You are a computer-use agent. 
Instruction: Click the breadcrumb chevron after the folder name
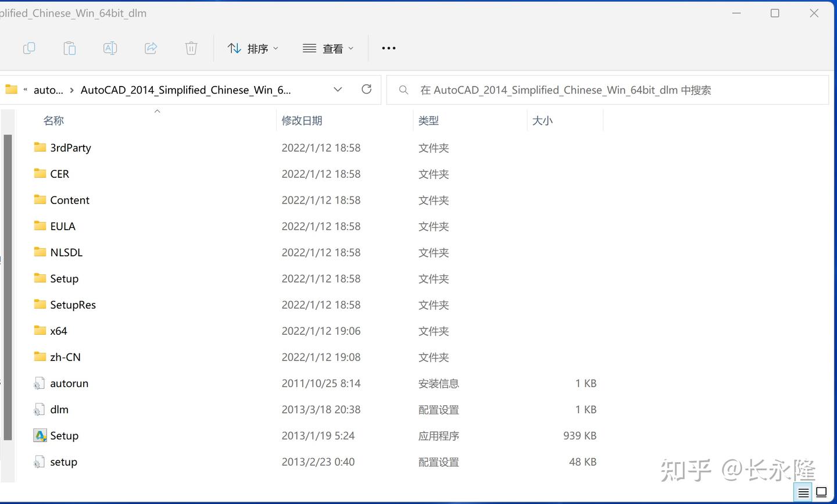click(338, 90)
